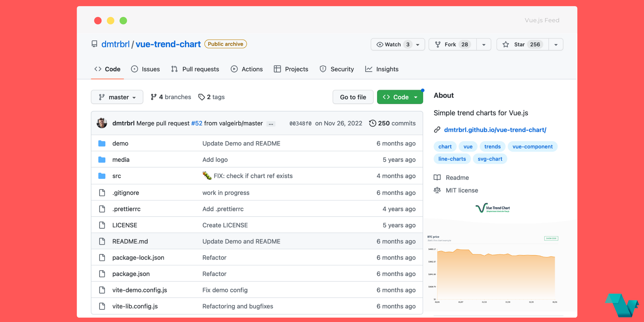Click the Security shield icon
This screenshot has height=322, width=644.
coord(323,69)
